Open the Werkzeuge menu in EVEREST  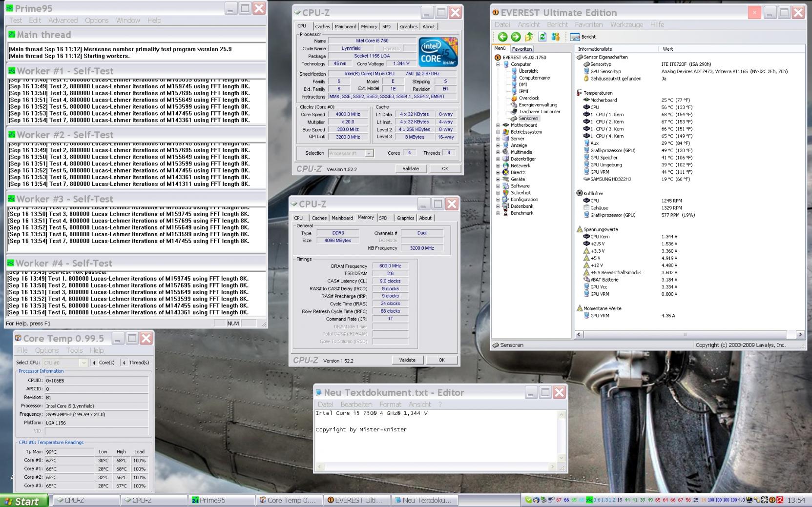click(x=626, y=24)
